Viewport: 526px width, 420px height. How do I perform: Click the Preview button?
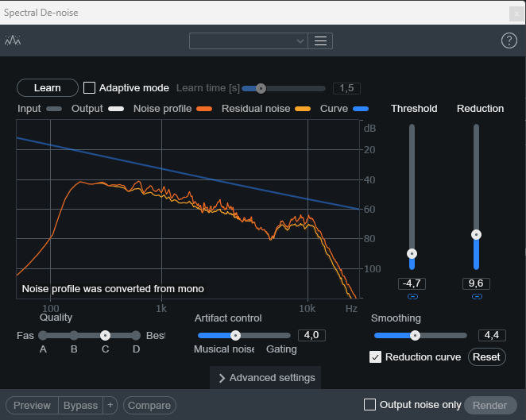coord(33,405)
